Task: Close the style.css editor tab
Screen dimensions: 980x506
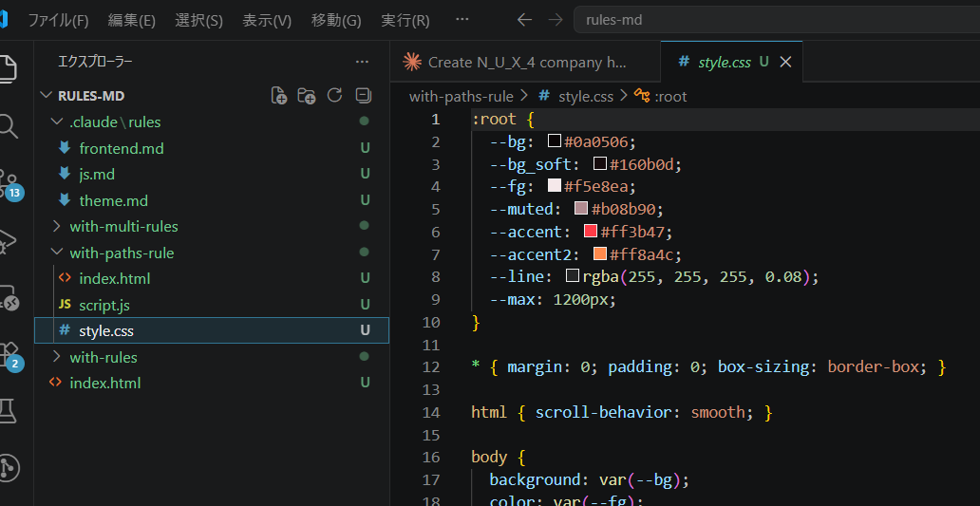Action: point(786,62)
